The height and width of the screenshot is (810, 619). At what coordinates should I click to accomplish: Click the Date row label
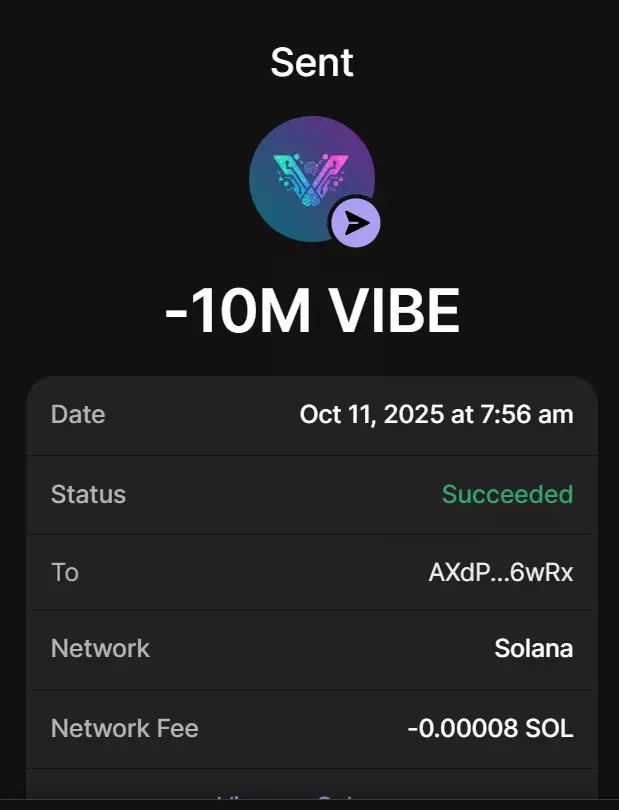(x=78, y=414)
